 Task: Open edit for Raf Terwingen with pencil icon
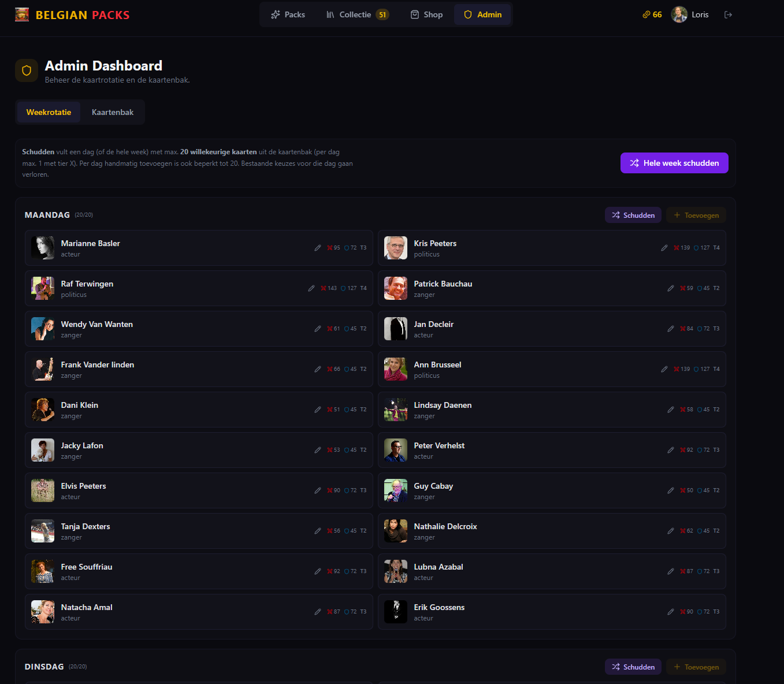(x=311, y=288)
